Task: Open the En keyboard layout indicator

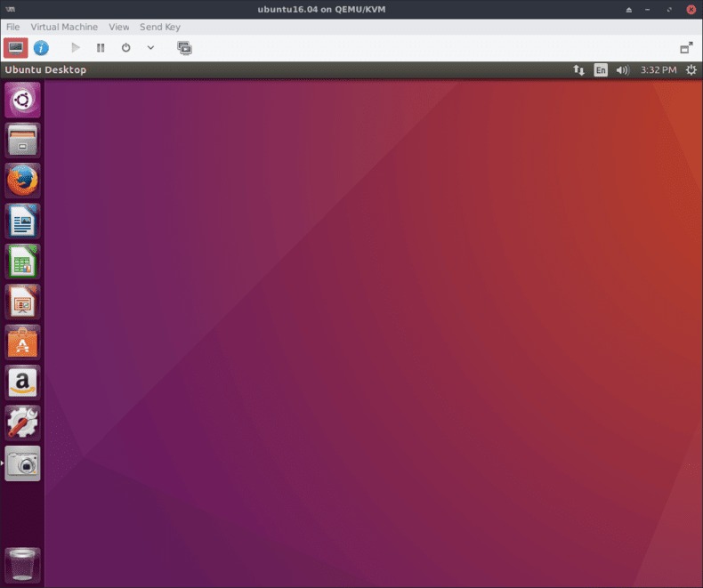Action: (x=601, y=70)
